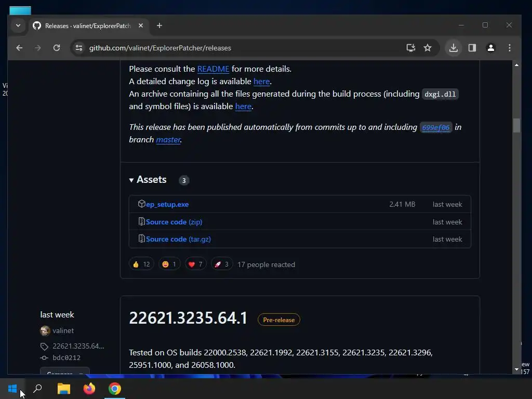Image resolution: width=532 pixels, height=399 pixels.
Task: Bookmark this page with the star
Action: coord(428,48)
